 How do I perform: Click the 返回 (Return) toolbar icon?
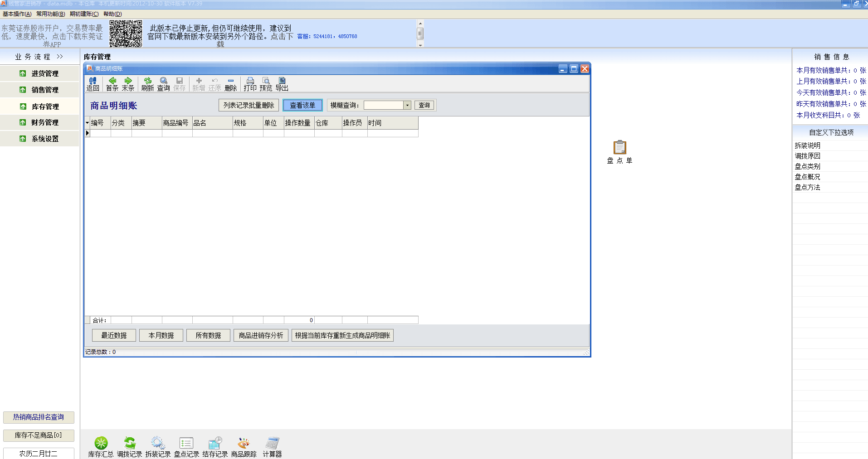(93, 84)
